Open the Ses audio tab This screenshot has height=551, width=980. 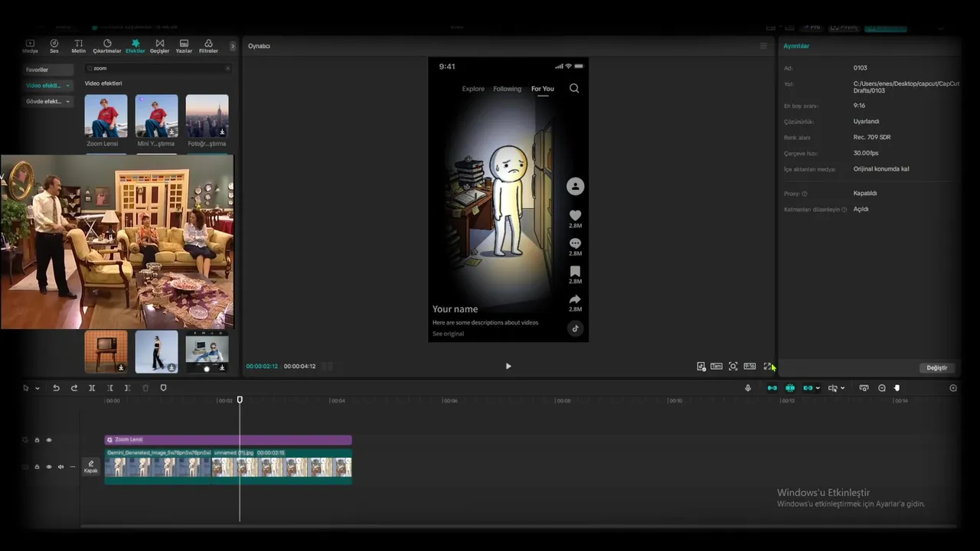click(x=54, y=46)
